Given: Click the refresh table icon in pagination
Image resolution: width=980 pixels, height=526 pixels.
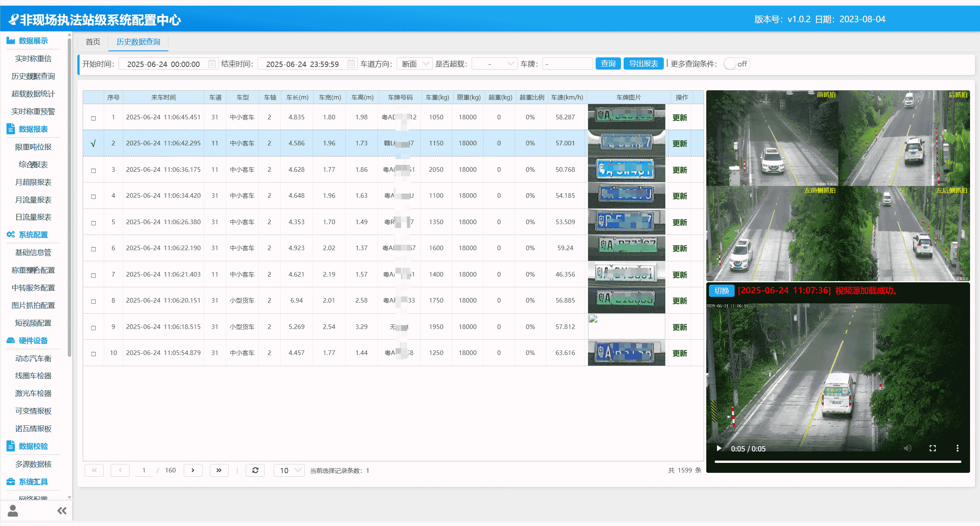Looking at the screenshot, I should [255, 470].
